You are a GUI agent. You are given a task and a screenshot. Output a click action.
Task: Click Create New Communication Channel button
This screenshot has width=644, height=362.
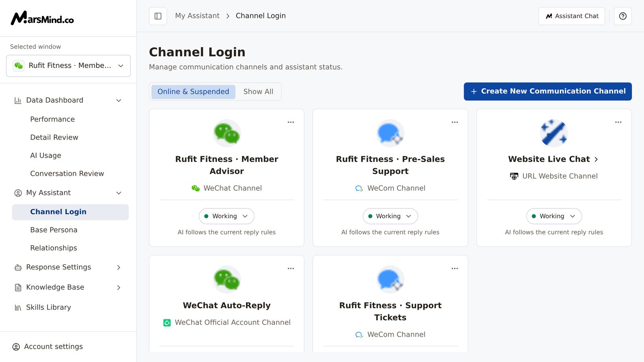pos(548,91)
